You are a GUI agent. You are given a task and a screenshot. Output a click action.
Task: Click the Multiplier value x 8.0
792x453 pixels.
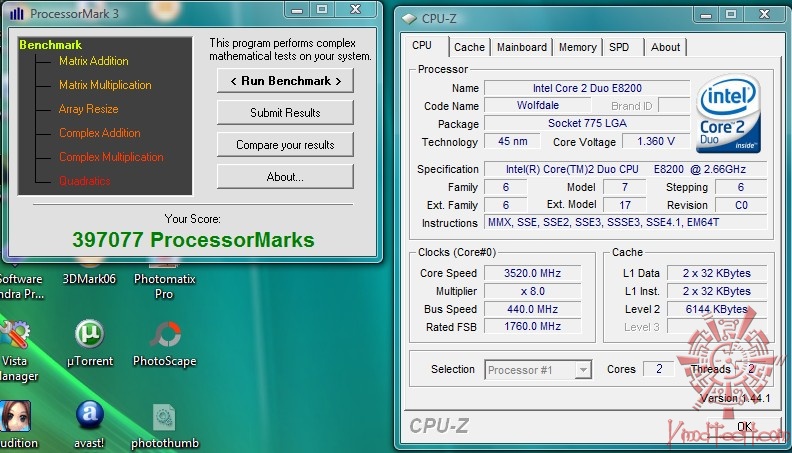(532, 291)
